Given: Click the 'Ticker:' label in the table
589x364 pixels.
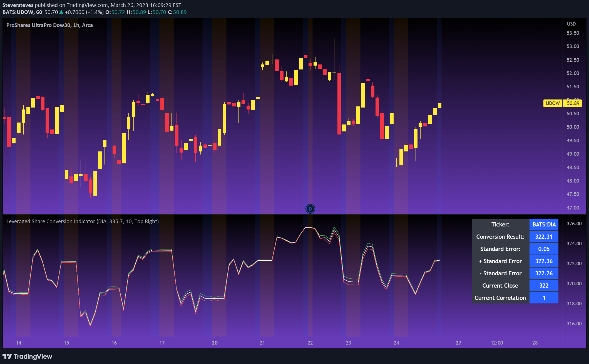Looking at the screenshot, I should click(500, 225).
